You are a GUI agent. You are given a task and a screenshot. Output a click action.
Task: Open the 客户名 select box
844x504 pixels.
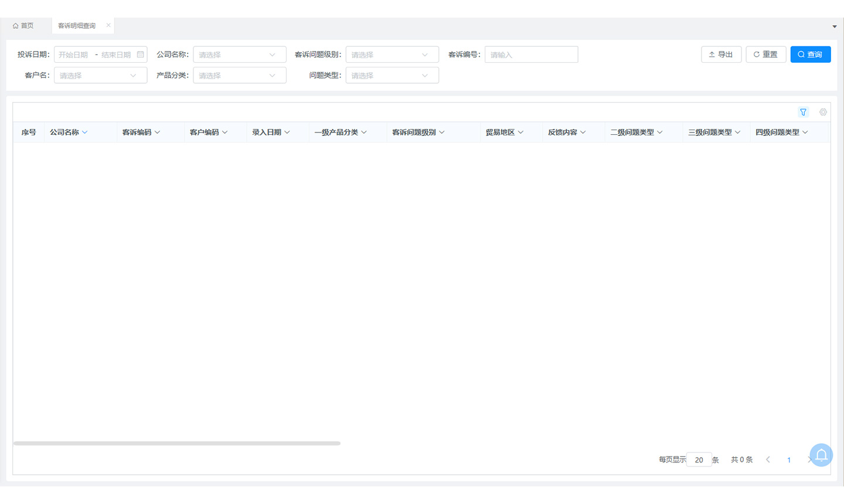pos(100,76)
